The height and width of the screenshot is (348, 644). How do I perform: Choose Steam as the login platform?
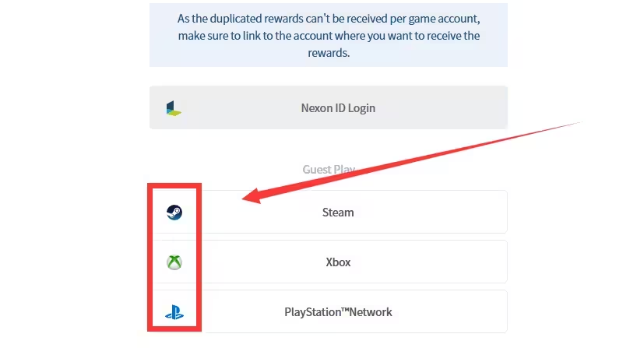(x=328, y=212)
